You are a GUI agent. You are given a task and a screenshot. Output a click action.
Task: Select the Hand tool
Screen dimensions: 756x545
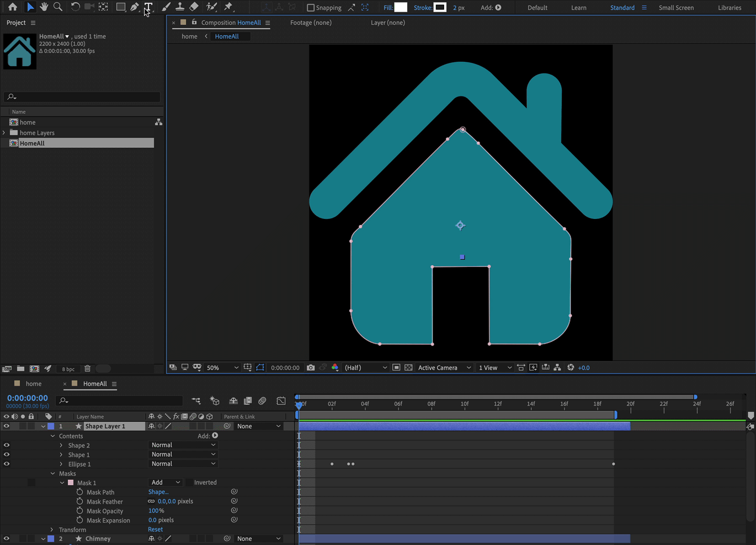click(44, 7)
